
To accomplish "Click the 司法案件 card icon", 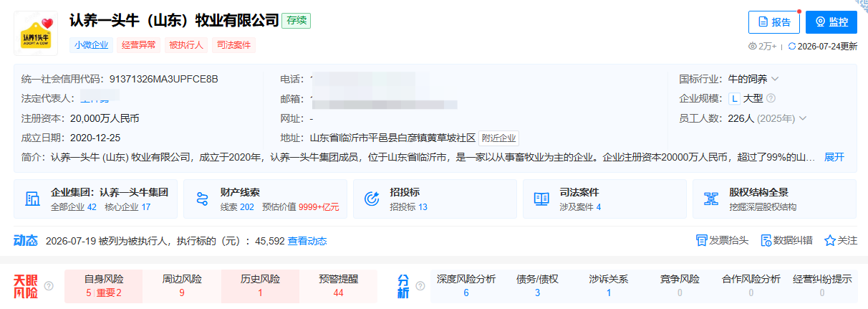I will (x=541, y=199).
